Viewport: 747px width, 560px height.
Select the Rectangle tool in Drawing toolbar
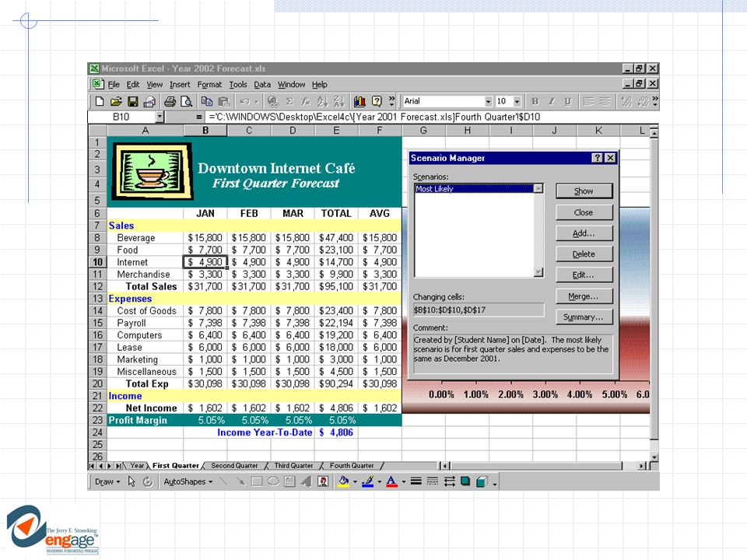point(257,481)
